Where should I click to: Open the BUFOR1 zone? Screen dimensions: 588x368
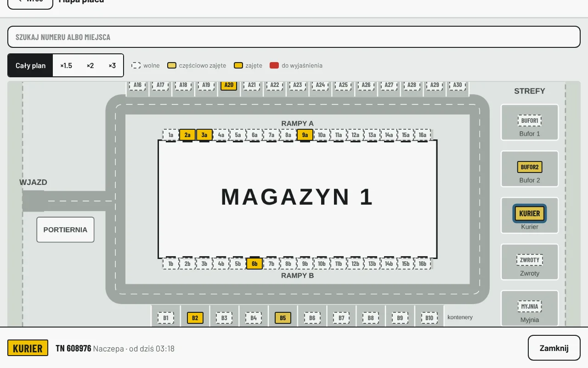point(530,121)
